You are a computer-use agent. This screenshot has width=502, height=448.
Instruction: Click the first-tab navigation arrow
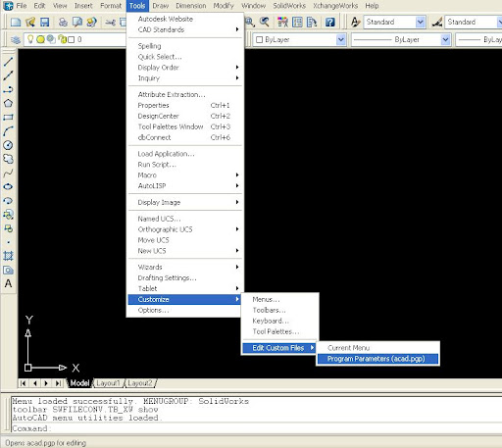[23, 383]
